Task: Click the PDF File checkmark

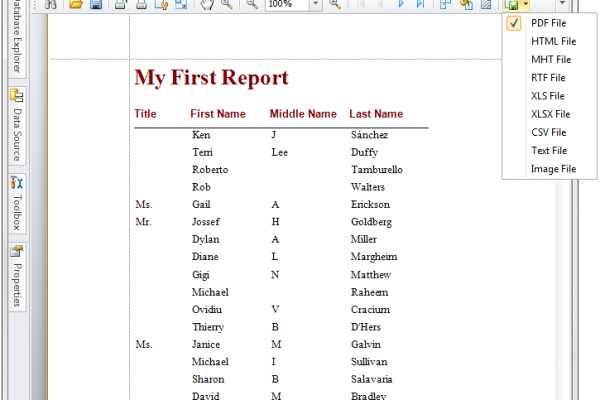Action: [x=514, y=23]
